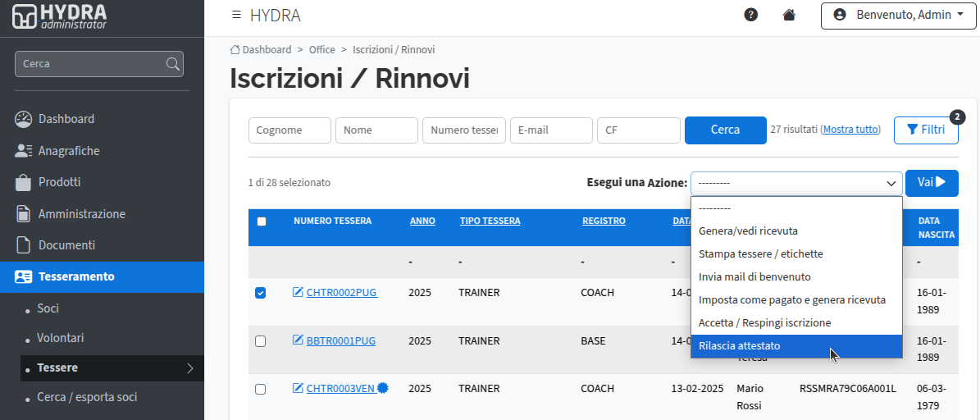Screen dimensions: 980x420
Task: Click the Anagrafiche people icon
Action: coord(23,151)
